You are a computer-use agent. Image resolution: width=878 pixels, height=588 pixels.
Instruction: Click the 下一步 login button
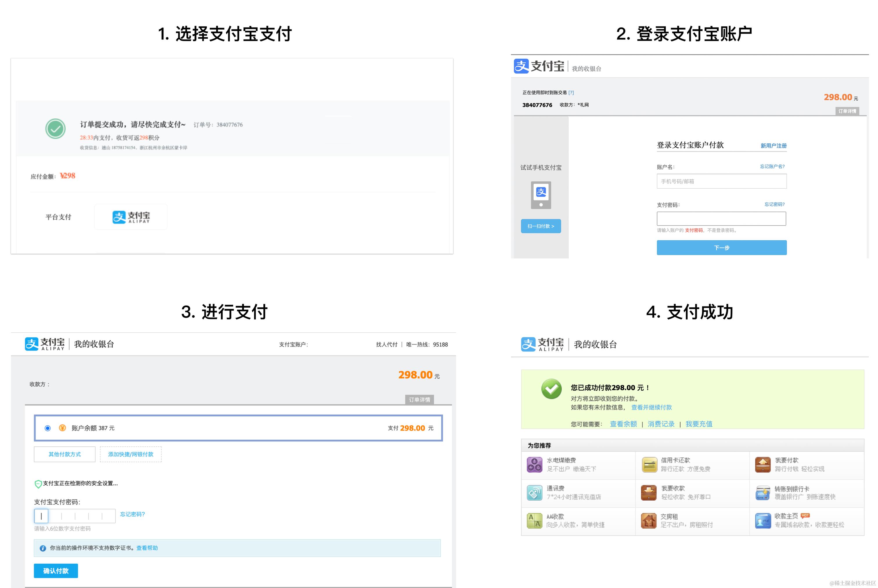pyautogui.click(x=721, y=248)
